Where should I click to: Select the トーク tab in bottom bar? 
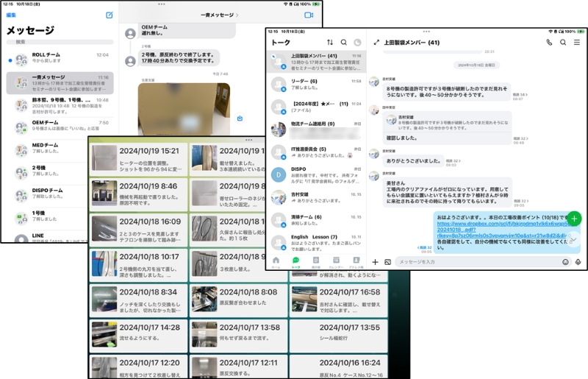tap(296, 262)
